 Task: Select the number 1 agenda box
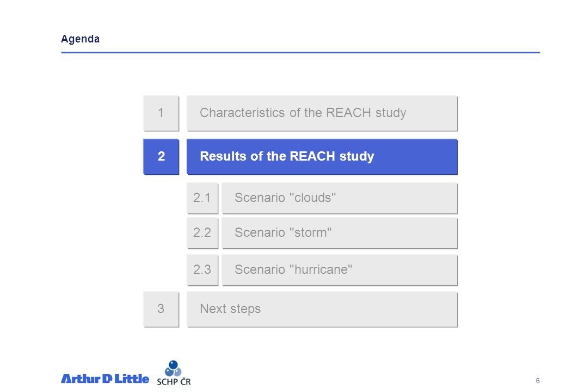pyautogui.click(x=161, y=113)
